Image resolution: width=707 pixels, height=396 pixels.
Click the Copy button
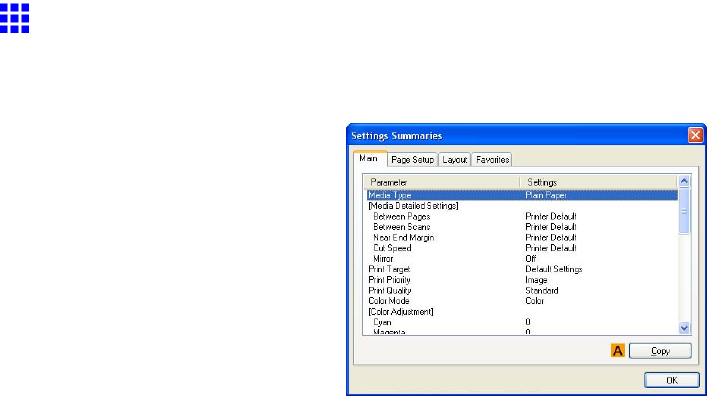660,351
